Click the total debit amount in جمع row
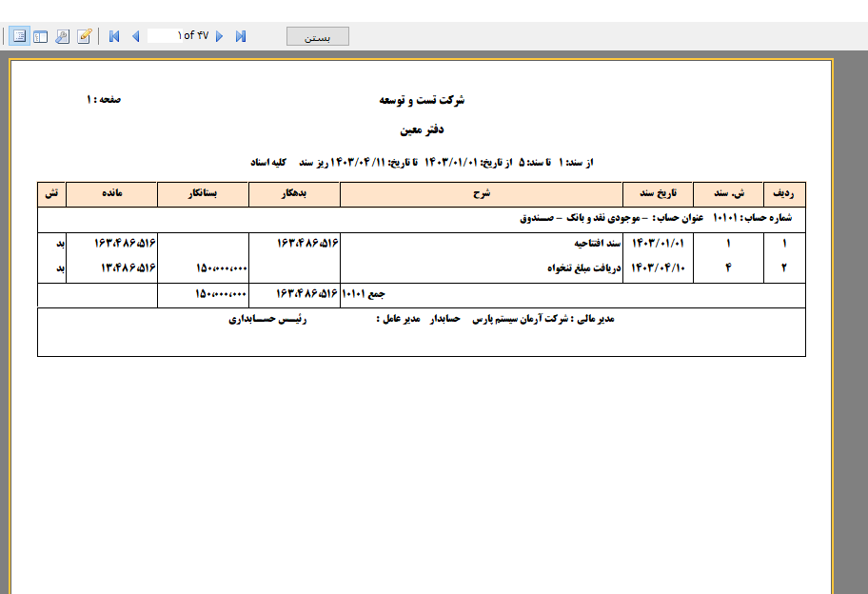The image size is (868, 594). click(306, 294)
